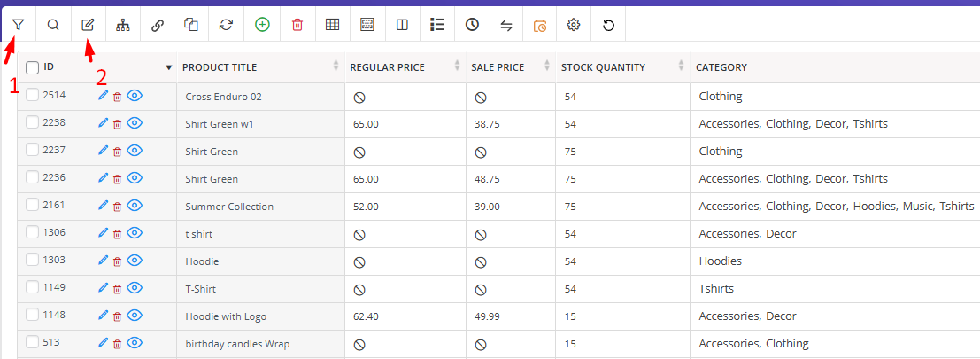Click the orange calendar schedule icon
The image size is (980, 359).
pyautogui.click(x=540, y=26)
